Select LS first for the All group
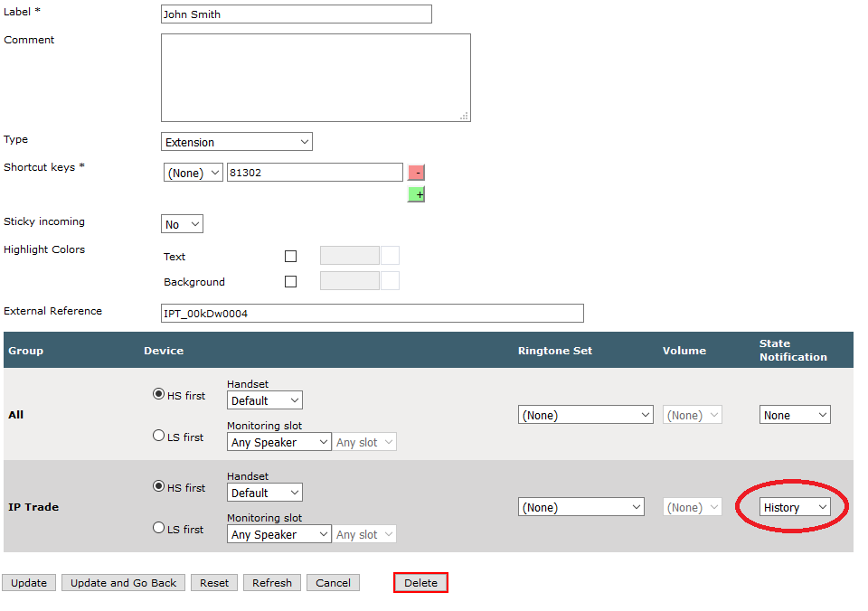This screenshot has width=868, height=611. click(x=159, y=437)
